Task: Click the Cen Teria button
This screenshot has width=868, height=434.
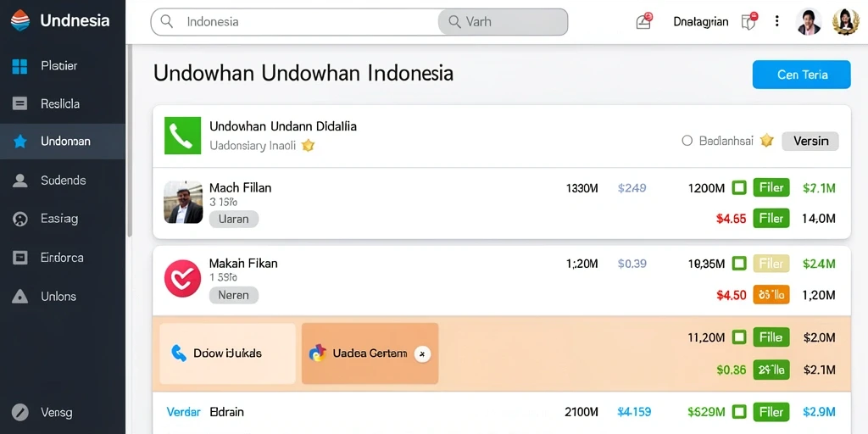Action: click(x=802, y=75)
